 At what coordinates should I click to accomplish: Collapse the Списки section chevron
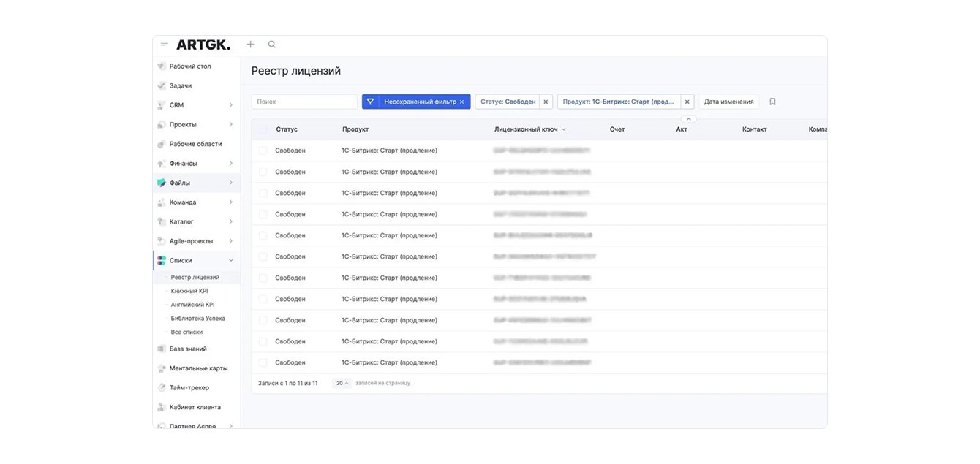[x=230, y=260]
